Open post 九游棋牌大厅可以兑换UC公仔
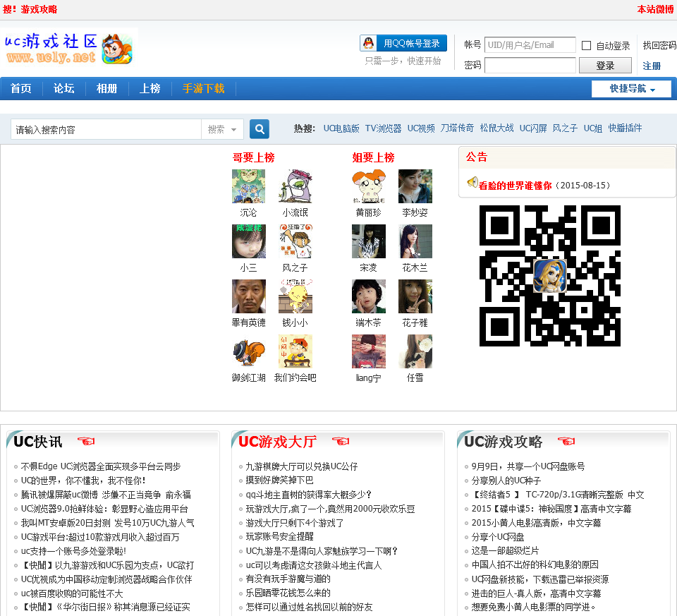Screen dimensions: 677x616 [302, 466]
